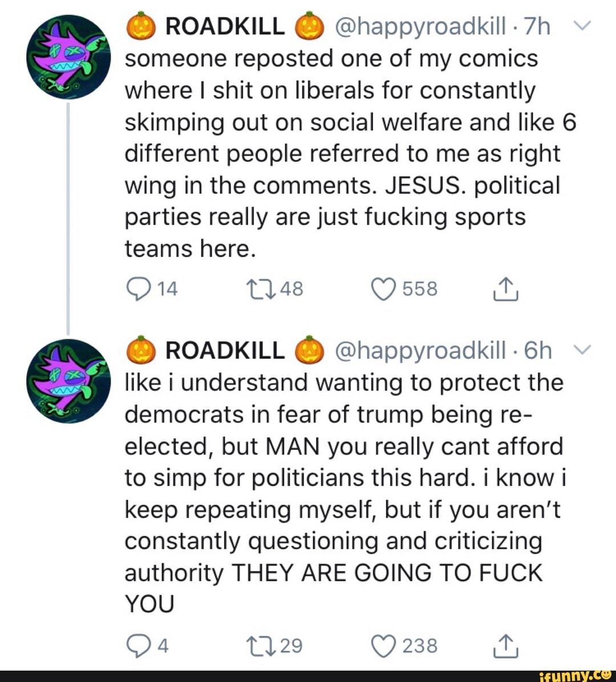Viewport: 616px width, 682px height.
Task: Retweet the first tweet about comics
Action: tap(261, 289)
